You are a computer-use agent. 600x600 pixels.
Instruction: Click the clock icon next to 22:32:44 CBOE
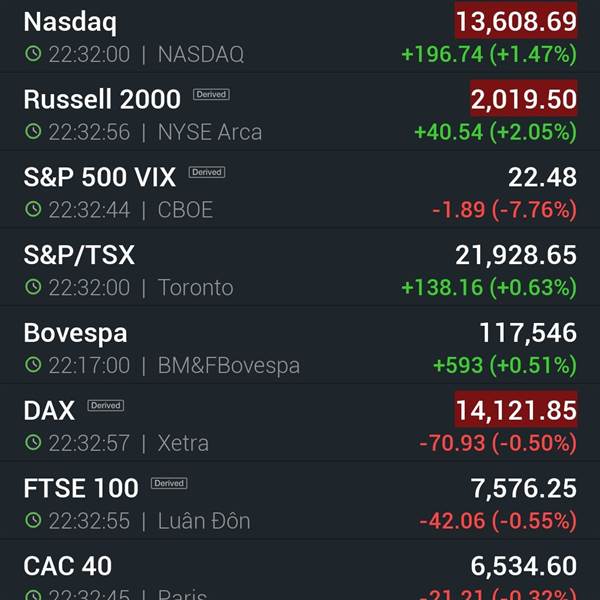coord(33,209)
